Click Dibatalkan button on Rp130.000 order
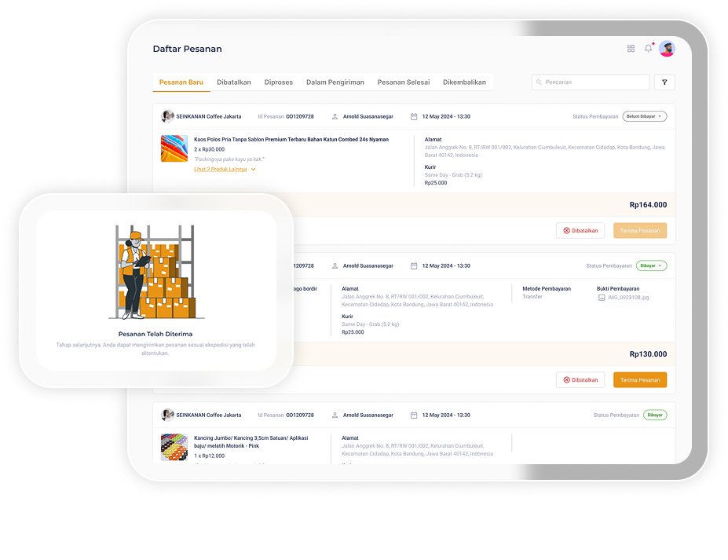The image size is (728, 560). tap(580, 379)
